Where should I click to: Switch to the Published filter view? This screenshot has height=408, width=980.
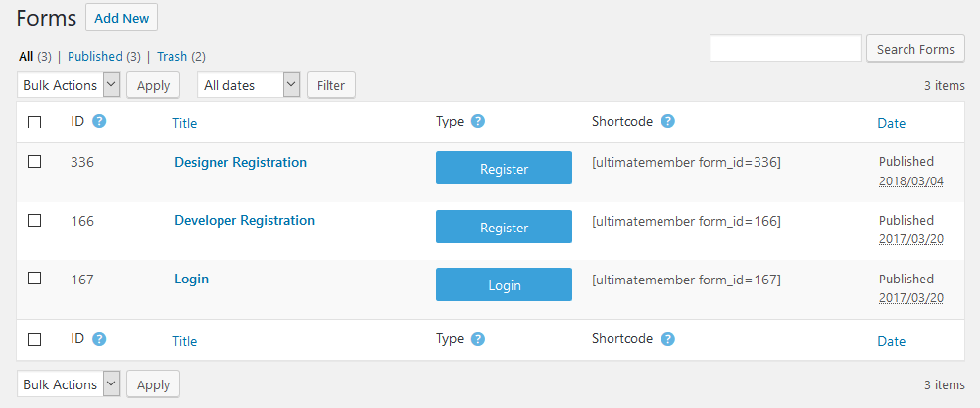[94, 56]
